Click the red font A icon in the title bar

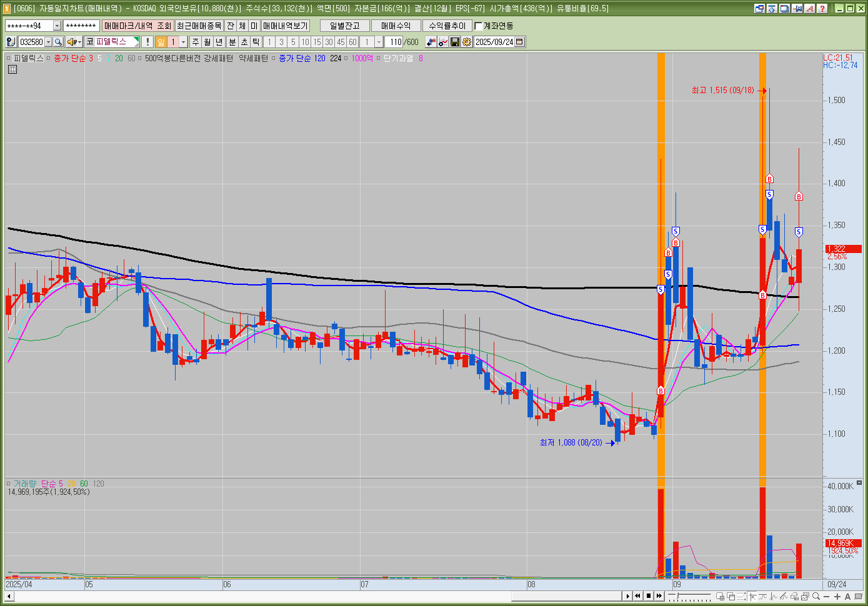(810, 8)
